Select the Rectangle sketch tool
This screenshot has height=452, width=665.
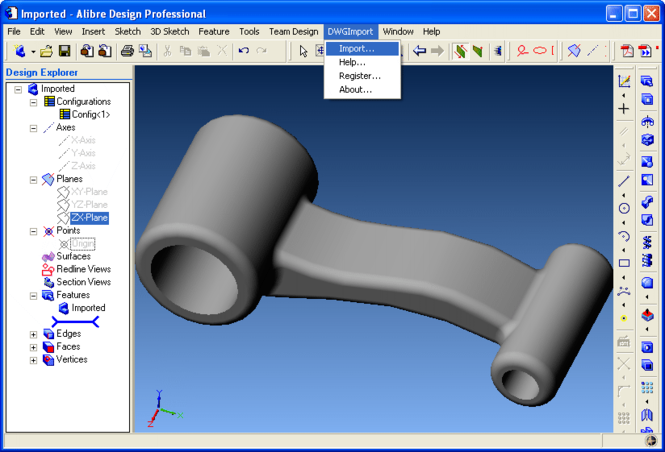[624, 263]
